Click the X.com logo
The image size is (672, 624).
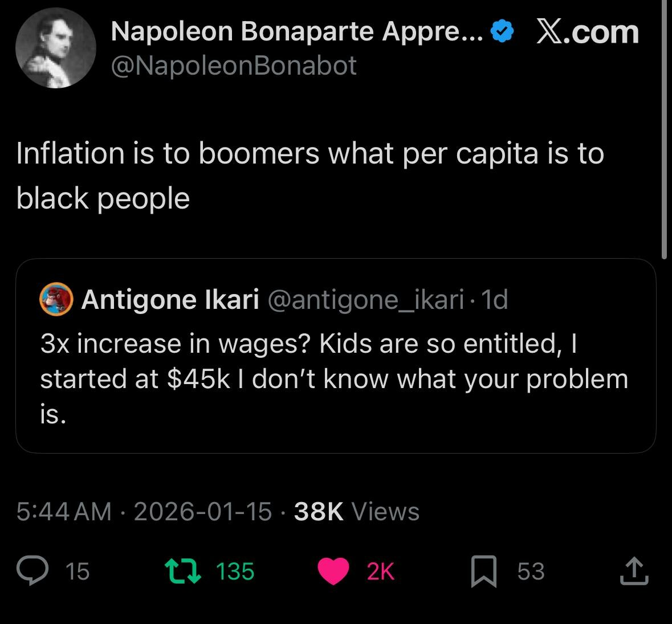(588, 32)
